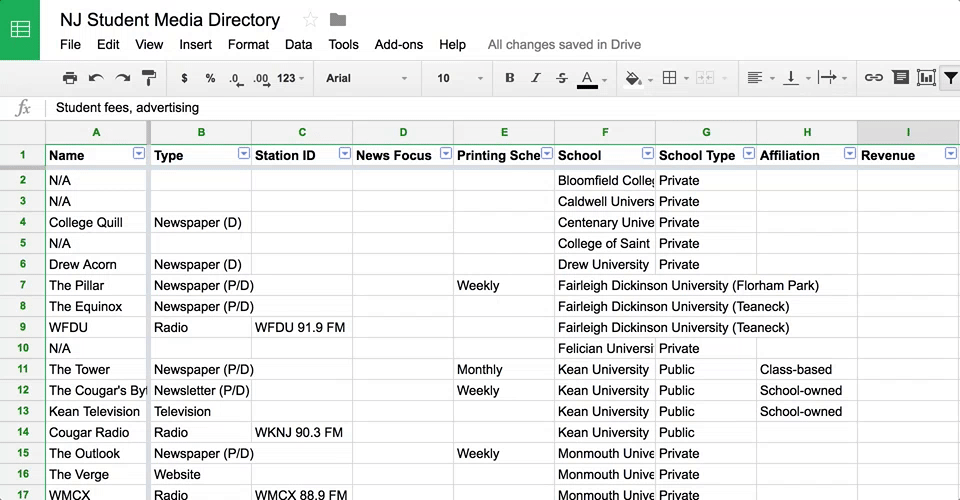
Task: Select row 9 header
Action: tap(23, 327)
